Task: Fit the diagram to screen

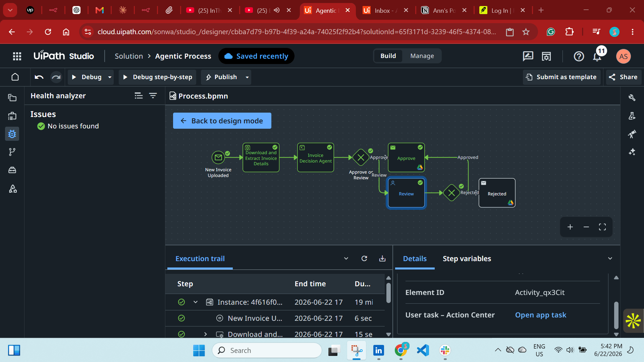Action: pos(602,227)
